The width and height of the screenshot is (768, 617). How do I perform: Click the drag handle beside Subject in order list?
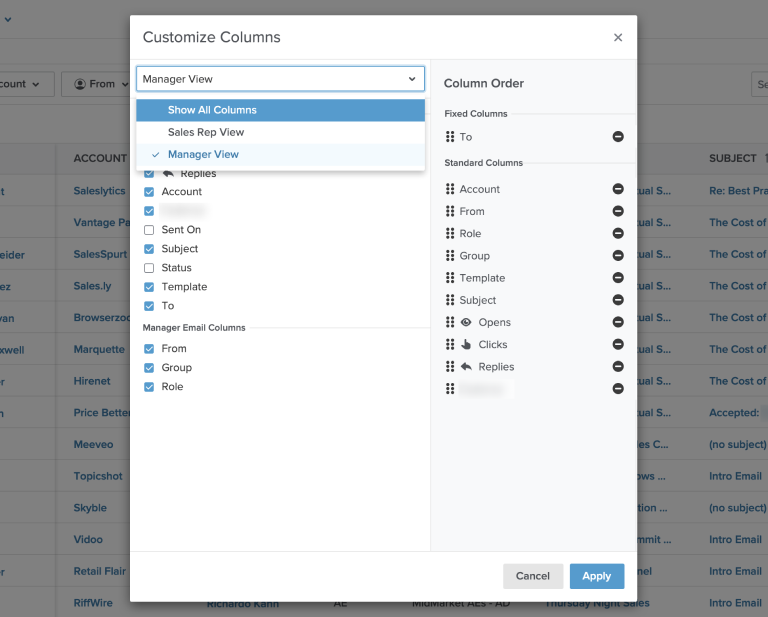point(450,300)
